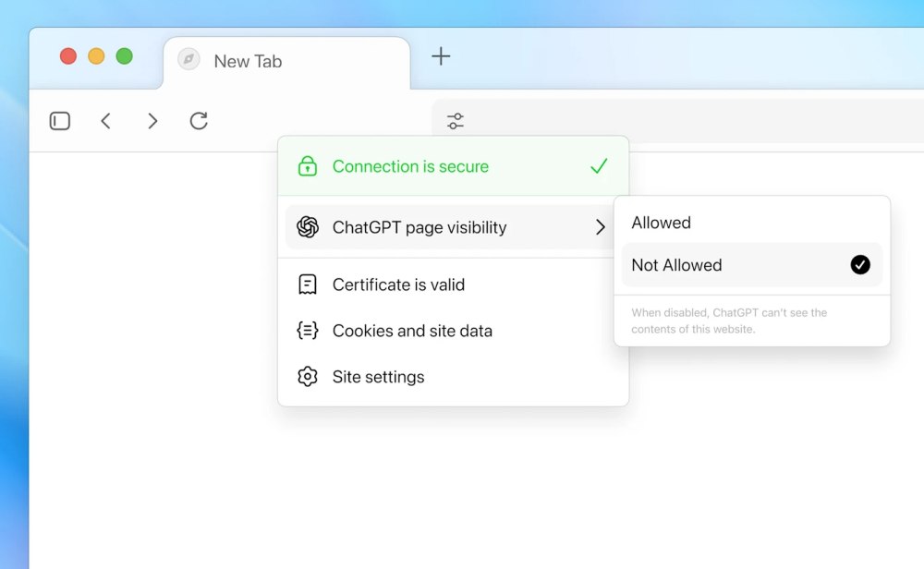Reload the page with refresh icon
Image resolution: width=924 pixels, height=569 pixels.
pyautogui.click(x=199, y=121)
